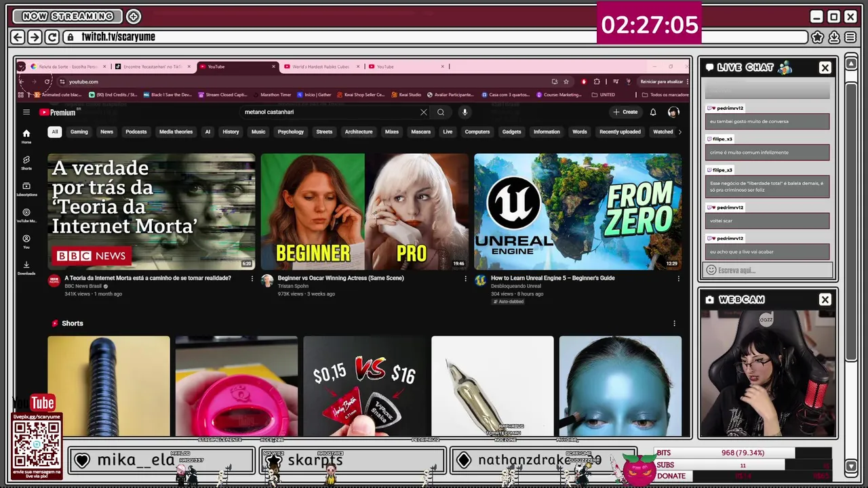Open options for Unreal Engine 5 video
Viewport: 868px width, 488px height.
point(678,279)
